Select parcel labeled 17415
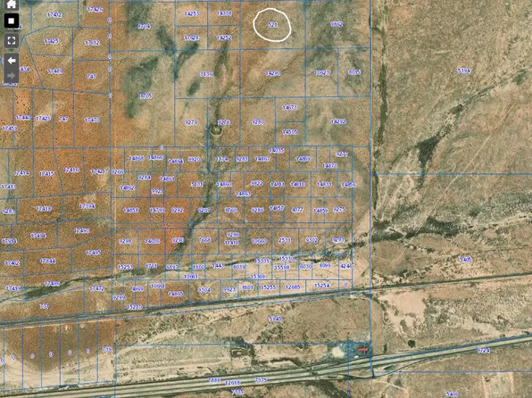This screenshot has width=532, height=398. [46, 174]
